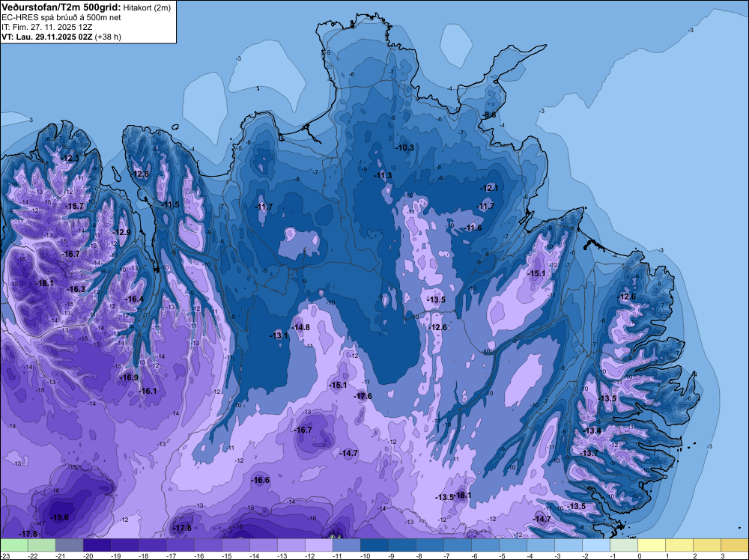Choose the -19 legend color swatch
Image resolution: width=749 pixels, height=560 pixels.
[124, 545]
